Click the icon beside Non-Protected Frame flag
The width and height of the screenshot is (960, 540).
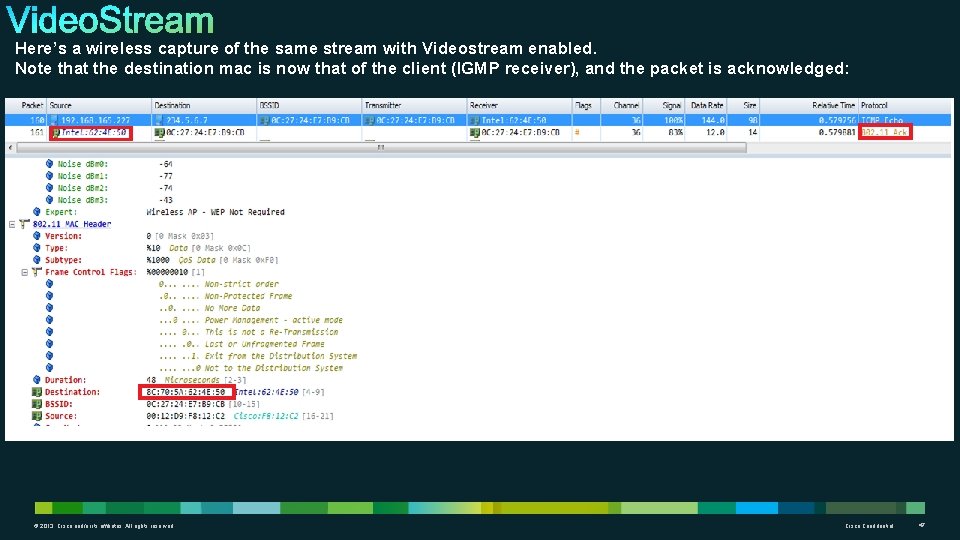[50, 296]
